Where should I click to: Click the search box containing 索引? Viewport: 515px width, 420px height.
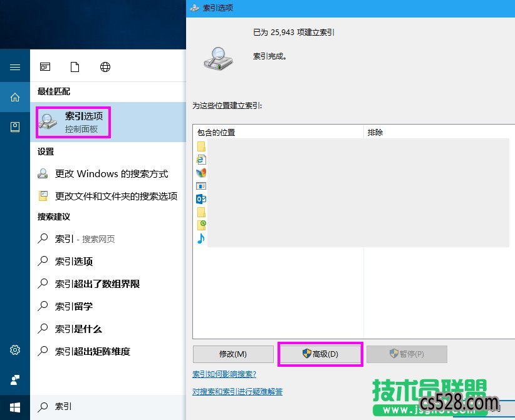[108, 407]
